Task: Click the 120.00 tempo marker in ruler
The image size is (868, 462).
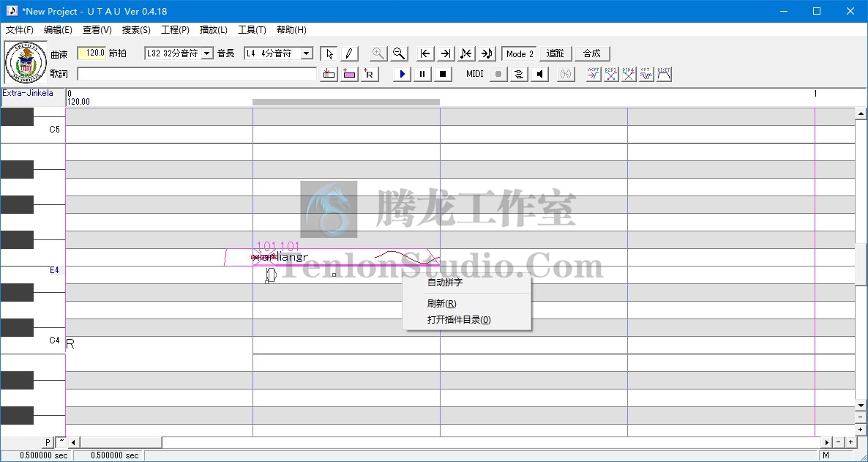Action: [x=78, y=102]
